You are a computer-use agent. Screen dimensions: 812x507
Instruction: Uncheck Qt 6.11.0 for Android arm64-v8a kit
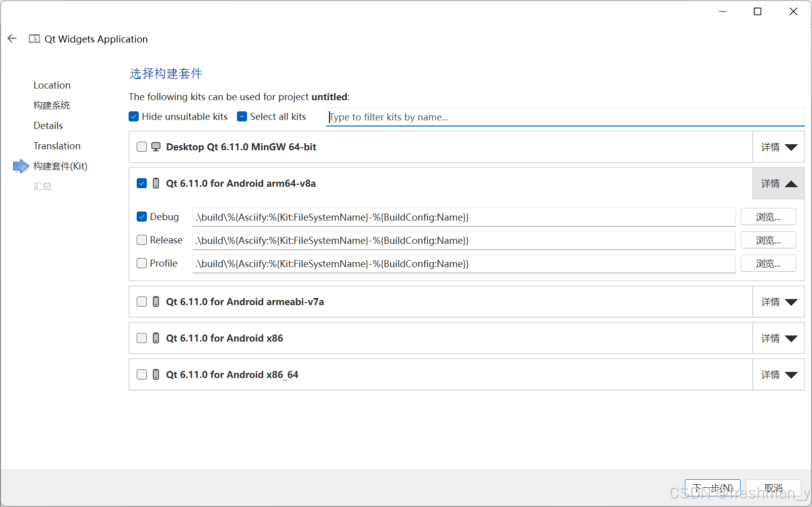pyautogui.click(x=142, y=183)
